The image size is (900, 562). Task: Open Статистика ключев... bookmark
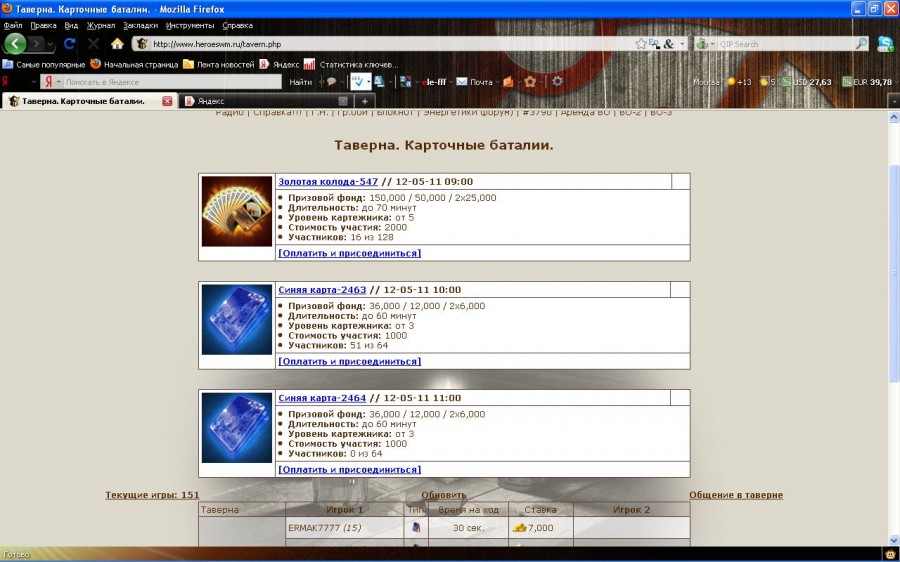tap(351, 64)
